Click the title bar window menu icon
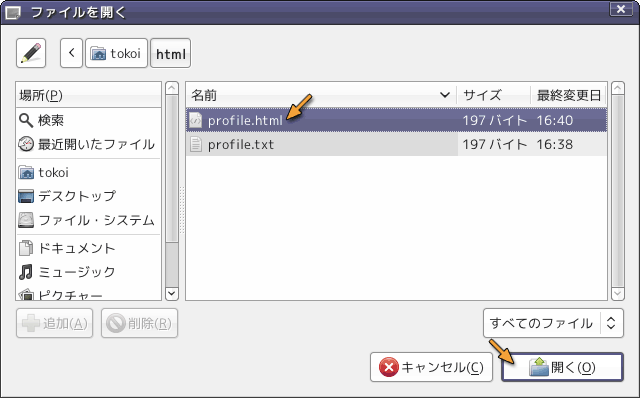This screenshot has height=398, width=640. [13, 13]
